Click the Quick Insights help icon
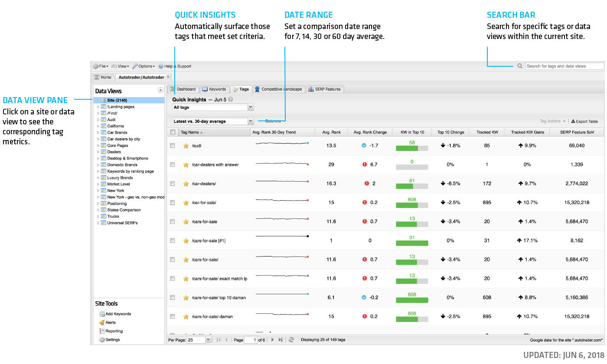The width and height of the screenshot is (607, 364). tap(231, 100)
